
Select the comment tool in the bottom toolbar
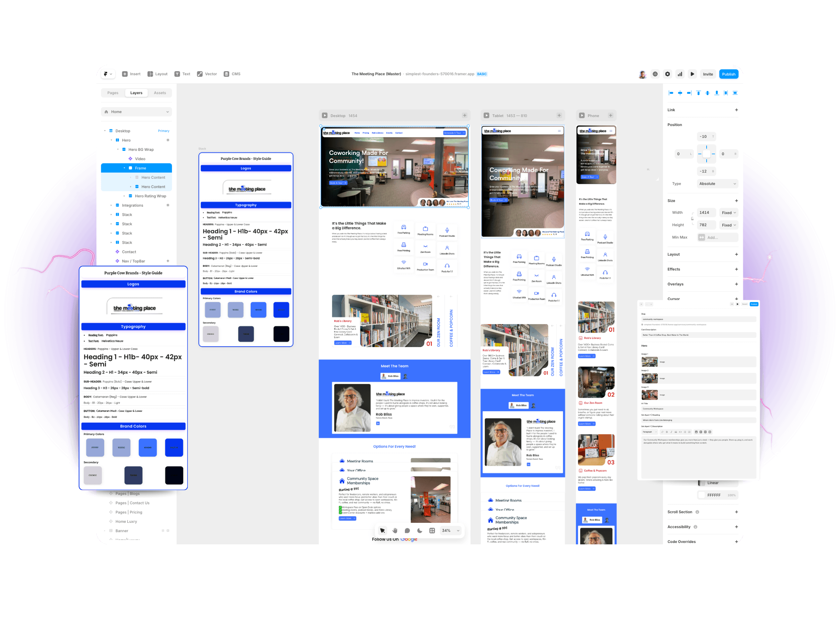tap(407, 531)
